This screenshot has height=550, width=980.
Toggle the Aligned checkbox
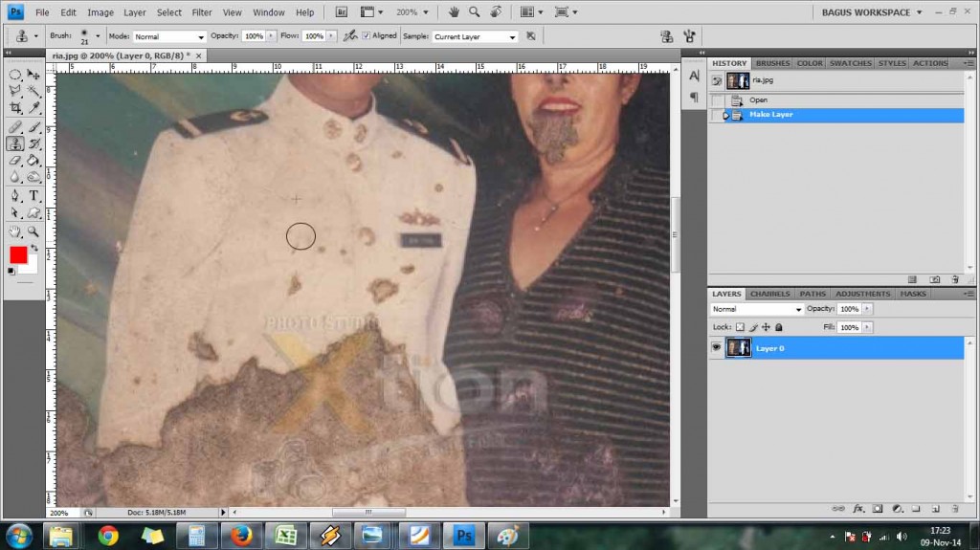pos(367,35)
